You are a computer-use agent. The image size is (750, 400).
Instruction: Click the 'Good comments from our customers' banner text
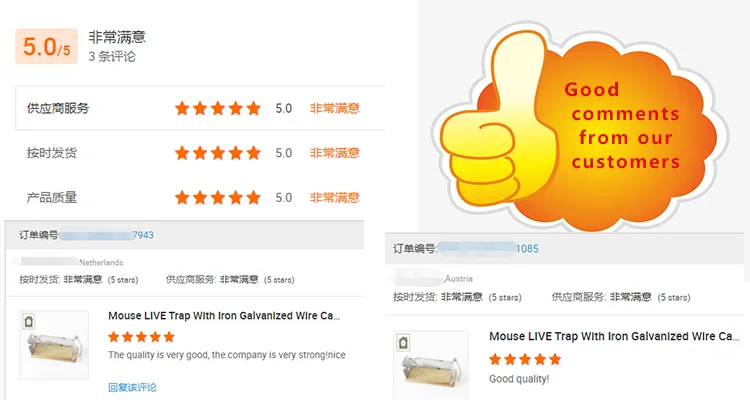622,125
